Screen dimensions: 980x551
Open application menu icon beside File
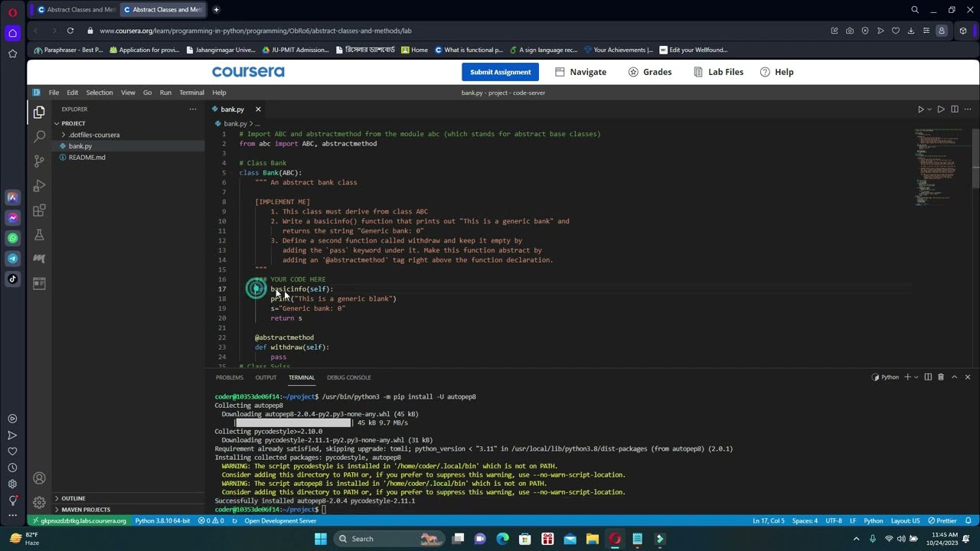tap(36, 93)
